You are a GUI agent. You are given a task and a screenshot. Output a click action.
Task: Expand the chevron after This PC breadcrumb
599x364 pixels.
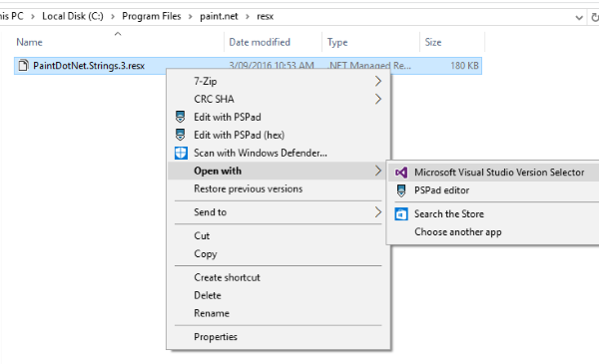click(33, 17)
